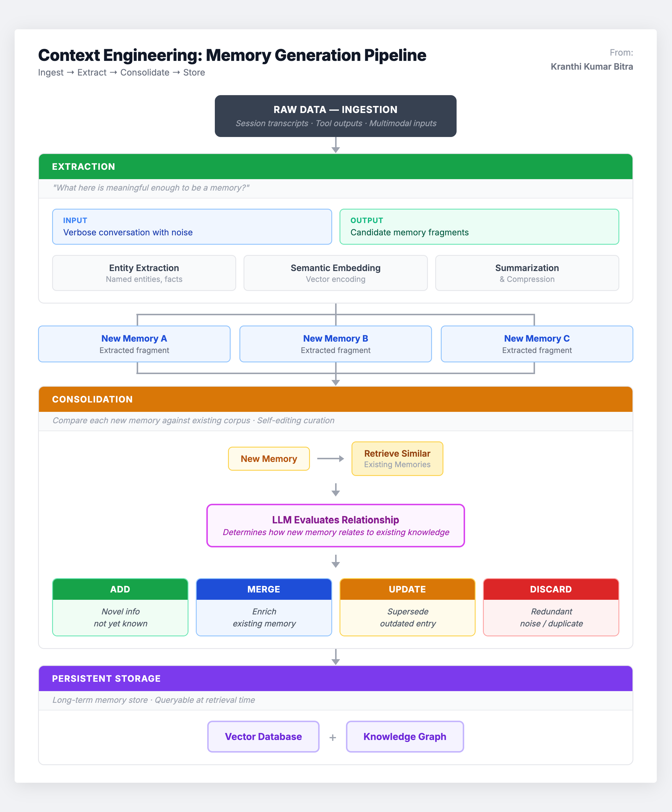Select the CONSOLIDATION section header
The width and height of the screenshot is (672, 812).
point(335,400)
